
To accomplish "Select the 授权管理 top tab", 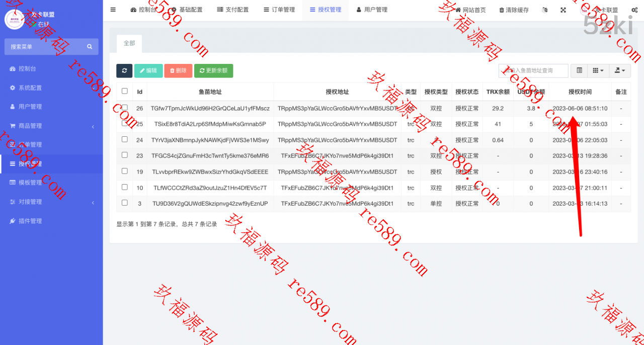I will pyautogui.click(x=326, y=10).
